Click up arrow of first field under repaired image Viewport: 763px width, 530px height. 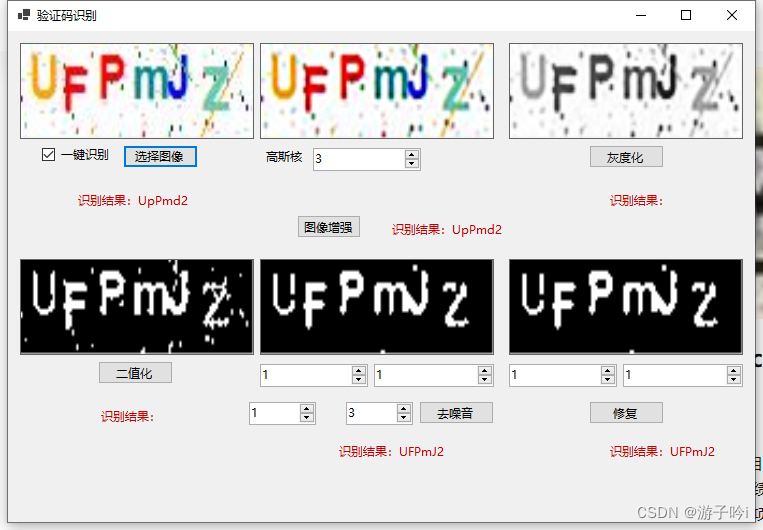[x=608, y=371]
